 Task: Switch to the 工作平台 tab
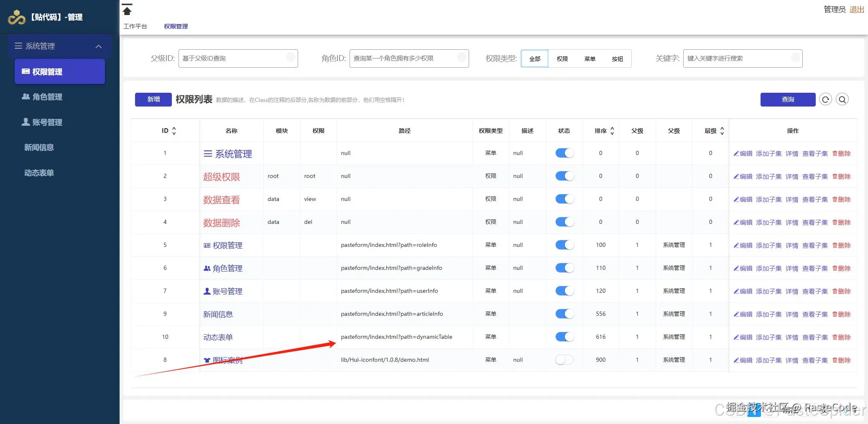tap(135, 26)
